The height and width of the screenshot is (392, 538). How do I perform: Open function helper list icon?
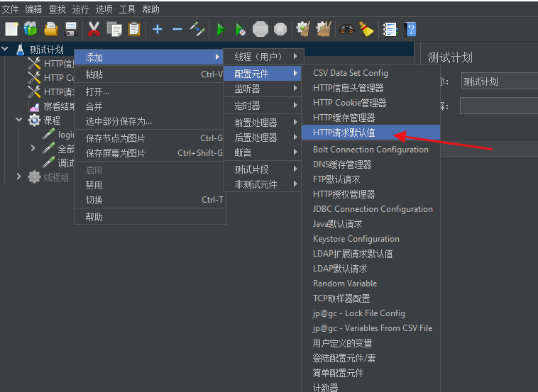point(390,29)
